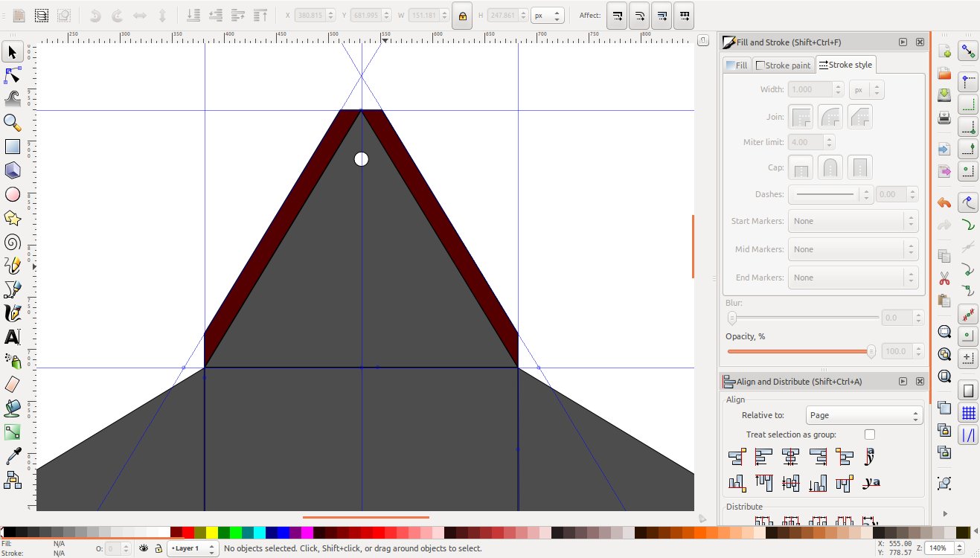Toggle the first Affect button, scale stroke width
980x558 pixels.
click(617, 16)
